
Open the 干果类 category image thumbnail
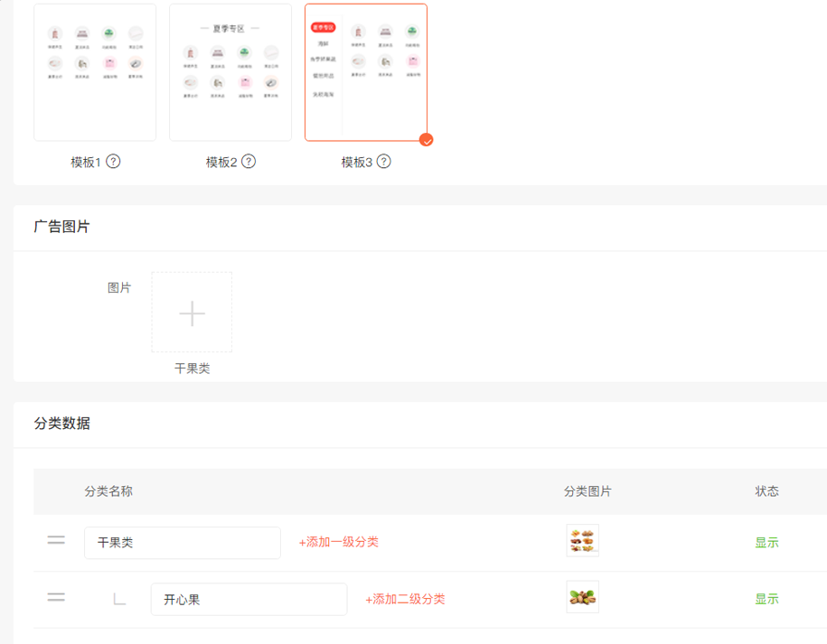point(582,541)
